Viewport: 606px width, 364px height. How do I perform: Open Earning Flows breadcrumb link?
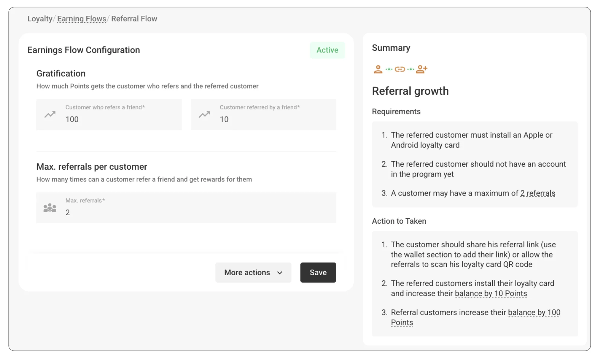click(82, 19)
